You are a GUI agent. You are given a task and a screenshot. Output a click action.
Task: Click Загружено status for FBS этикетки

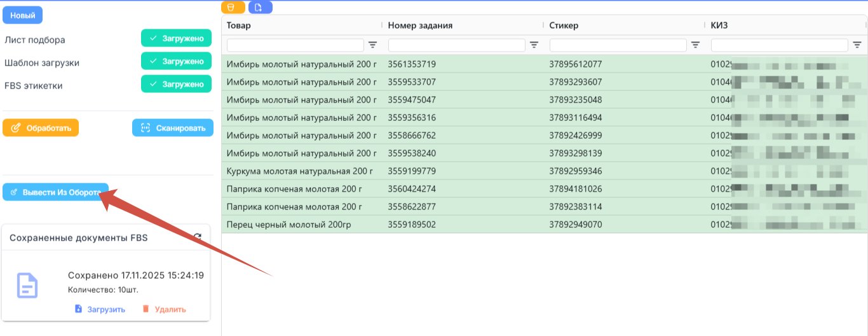point(176,84)
